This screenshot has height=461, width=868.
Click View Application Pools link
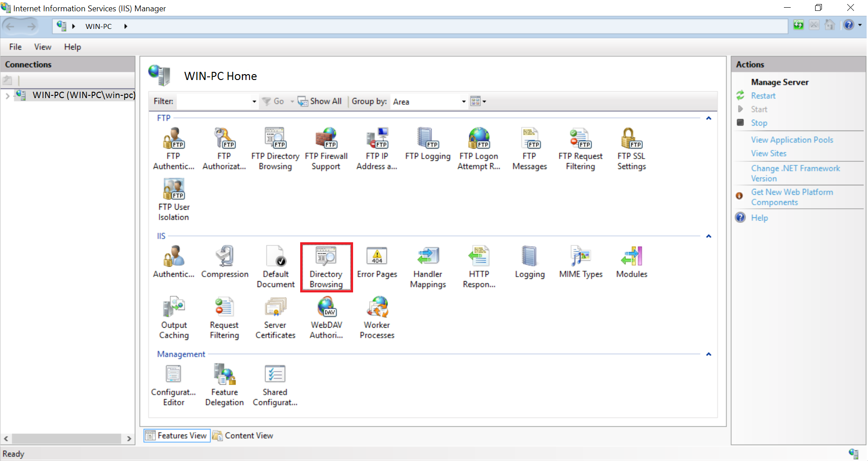coord(792,140)
